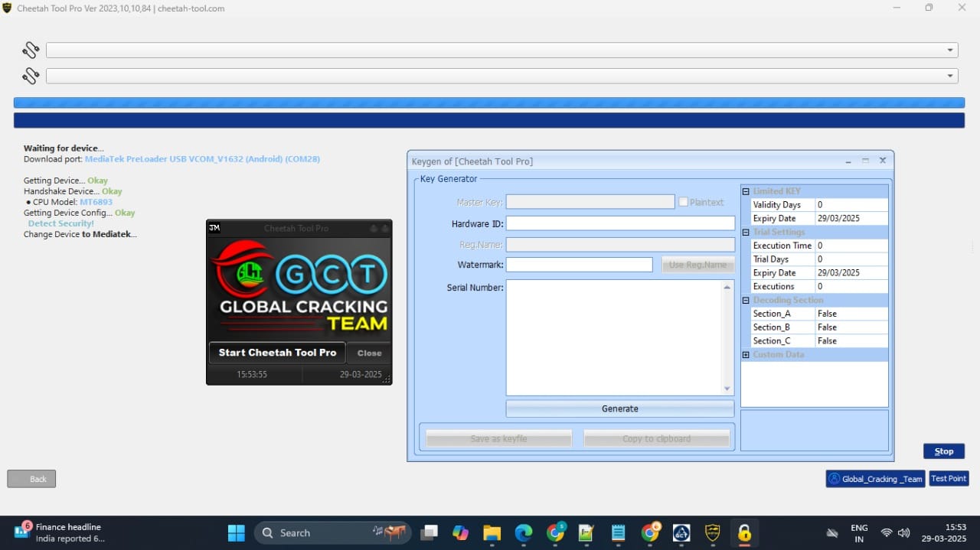Open the yellow padlock taskbar icon
The height and width of the screenshot is (550, 980).
coord(744,532)
